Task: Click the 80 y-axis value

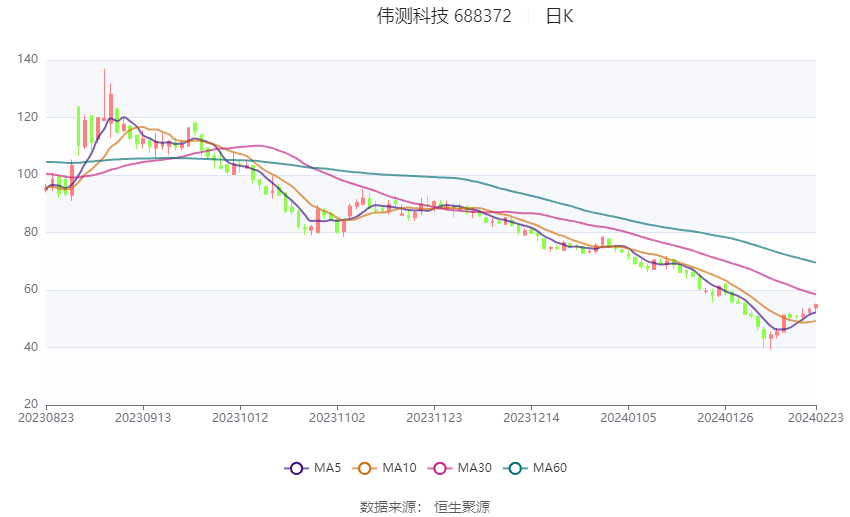Action: pyautogui.click(x=31, y=232)
